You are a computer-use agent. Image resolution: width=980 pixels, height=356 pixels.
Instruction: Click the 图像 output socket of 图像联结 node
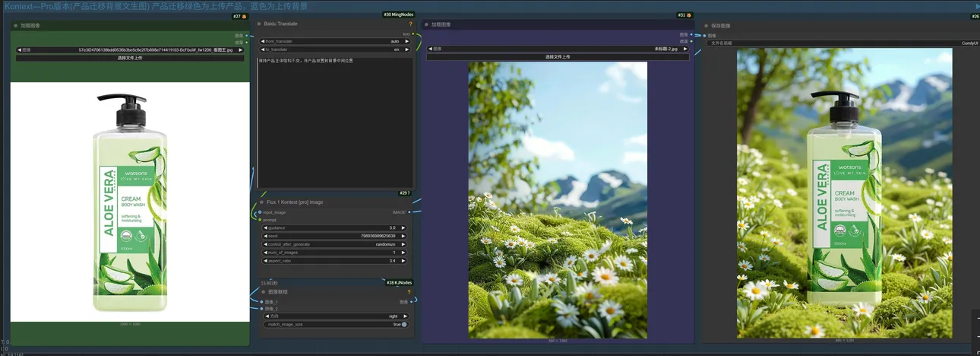pos(413,301)
